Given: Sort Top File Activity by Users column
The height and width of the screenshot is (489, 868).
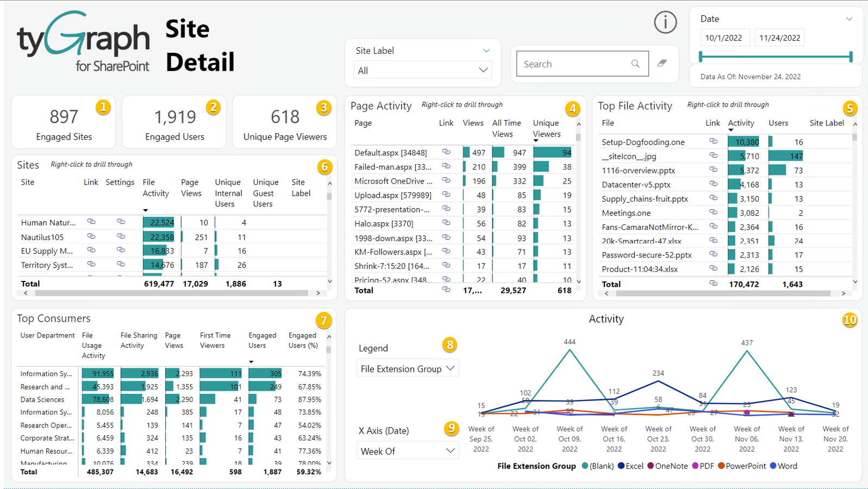Looking at the screenshot, I should click(x=778, y=123).
